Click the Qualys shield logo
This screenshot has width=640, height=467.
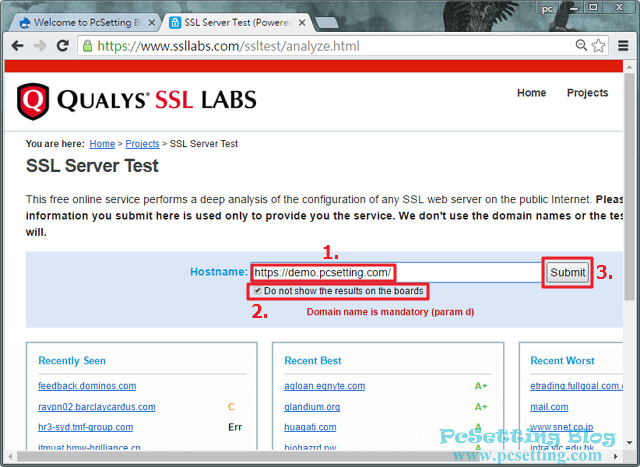(33, 99)
